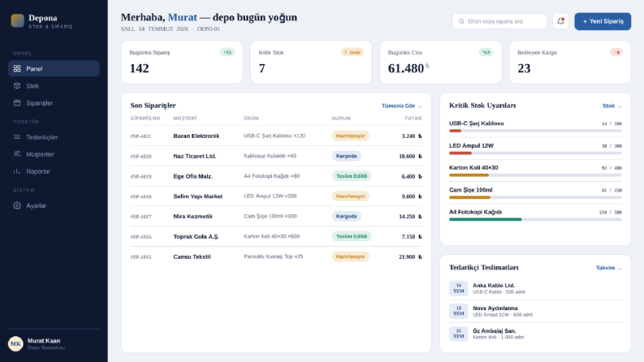Screen dimensions: 644x362
Task: Open Ayarlar in the sidebar
Action: click(x=54, y=205)
